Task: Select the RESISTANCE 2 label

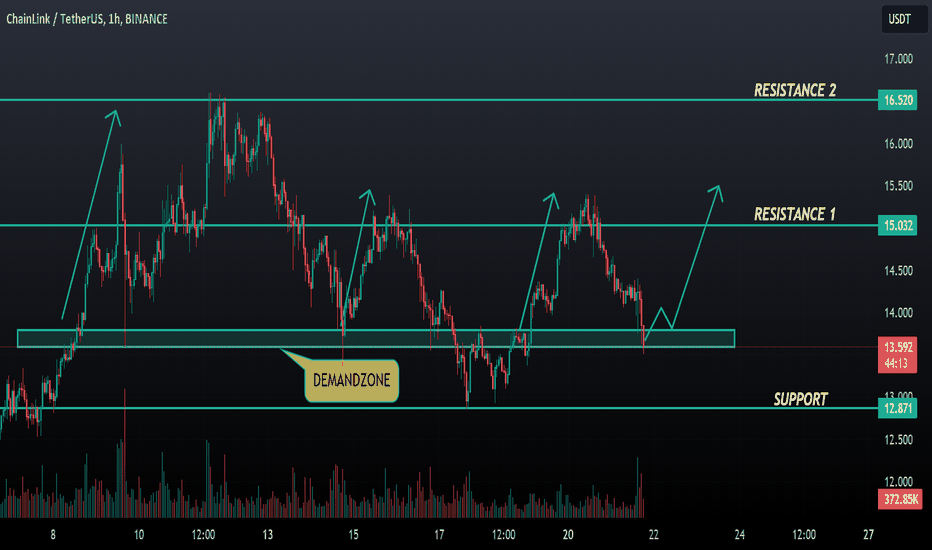Action: [795, 90]
